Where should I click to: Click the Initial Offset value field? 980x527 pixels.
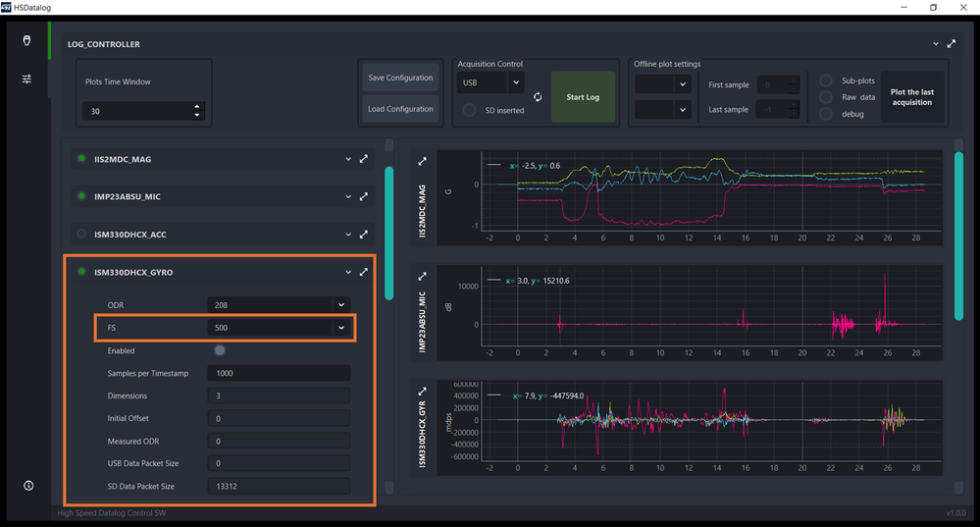279,418
